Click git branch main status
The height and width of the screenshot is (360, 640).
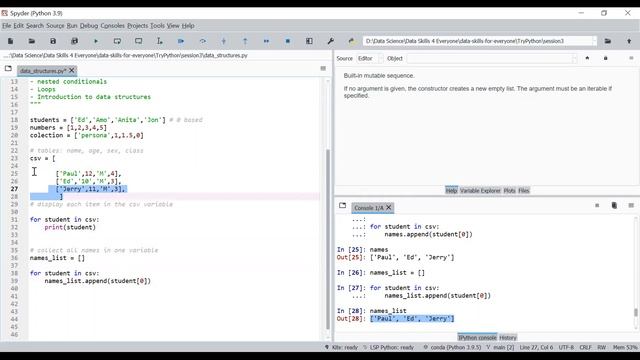[500, 347]
